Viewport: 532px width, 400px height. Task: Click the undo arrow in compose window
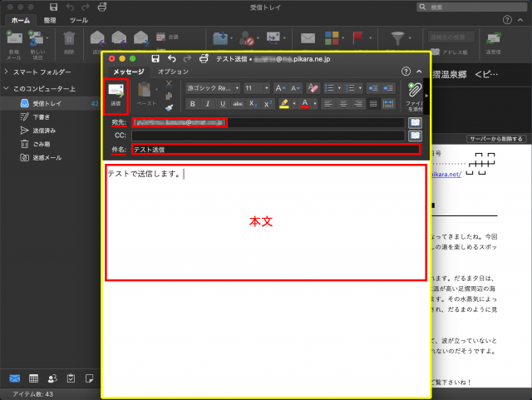(x=171, y=58)
